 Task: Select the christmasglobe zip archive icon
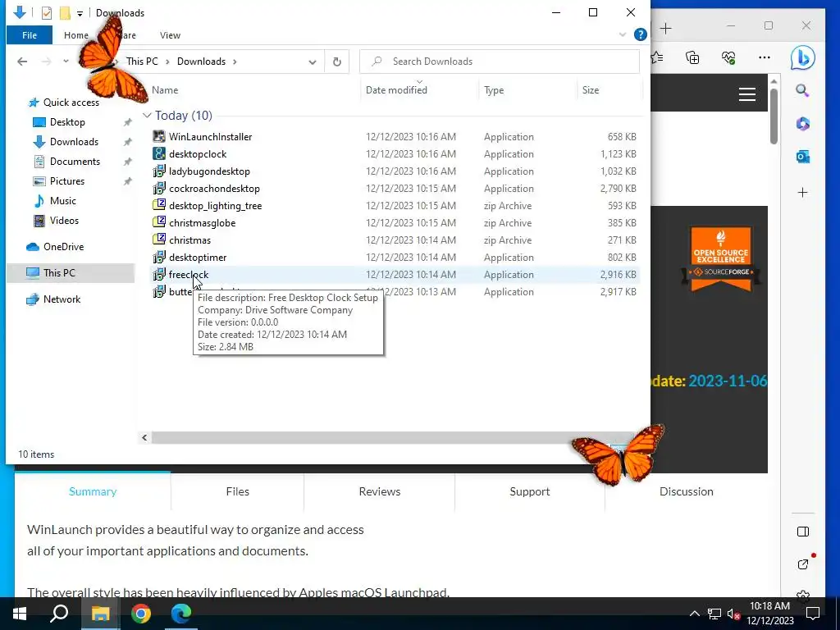coord(159,222)
